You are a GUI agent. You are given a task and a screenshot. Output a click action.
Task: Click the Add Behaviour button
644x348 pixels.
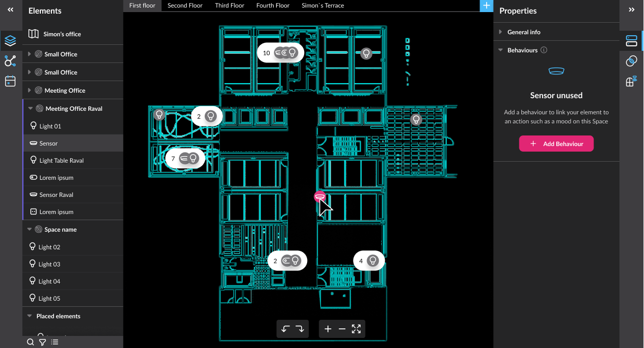(556, 144)
